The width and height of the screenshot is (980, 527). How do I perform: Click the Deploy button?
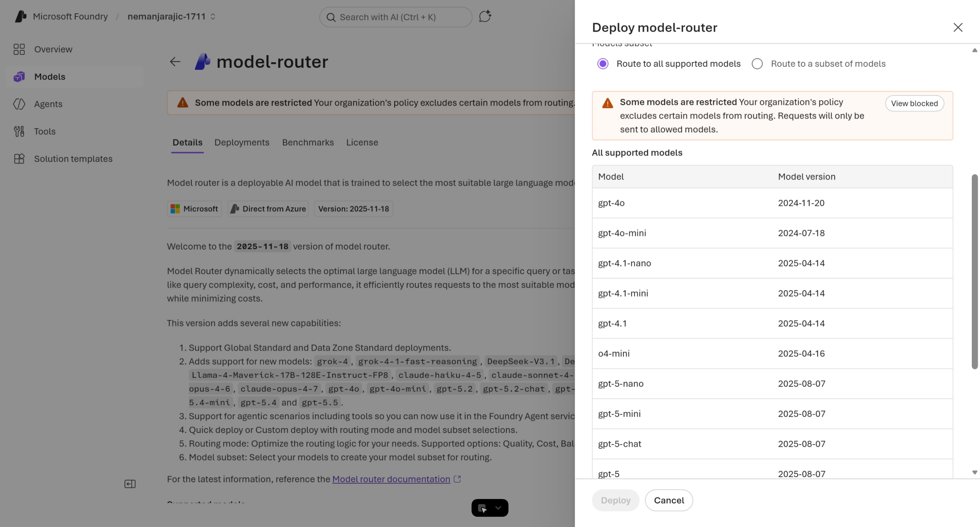616,501
